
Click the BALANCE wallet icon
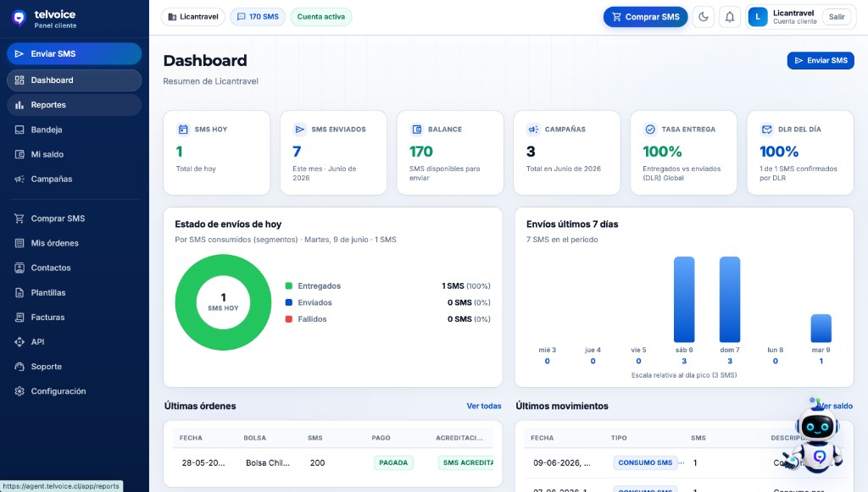[x=417, y=130]
